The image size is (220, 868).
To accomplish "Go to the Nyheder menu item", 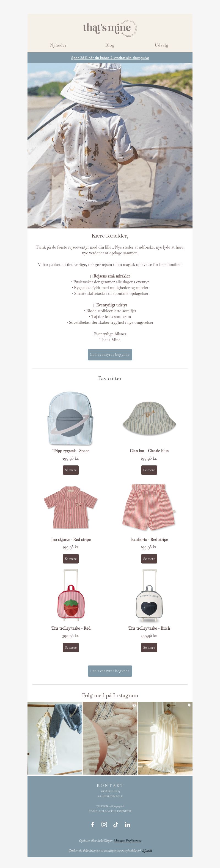I will tap(58, 45).
